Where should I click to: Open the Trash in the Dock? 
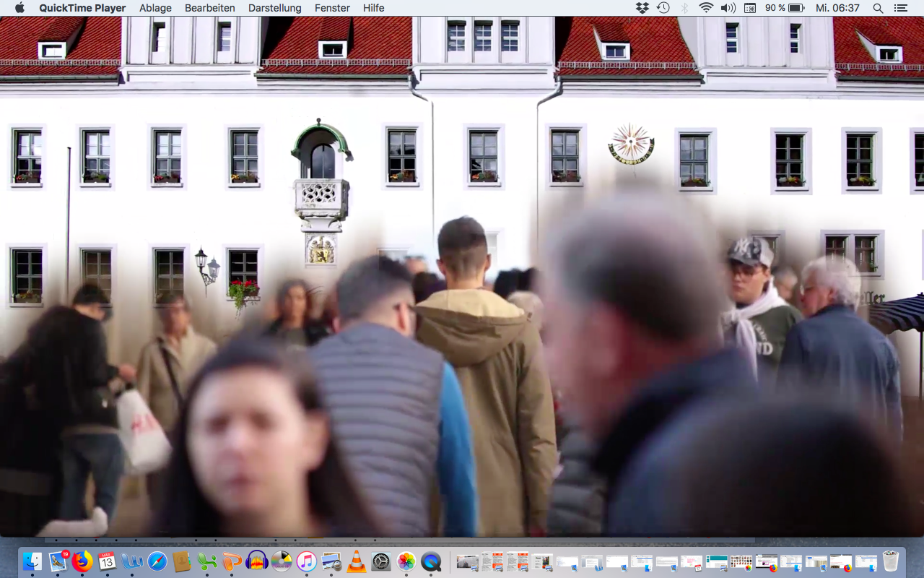(x=891, y=561)
